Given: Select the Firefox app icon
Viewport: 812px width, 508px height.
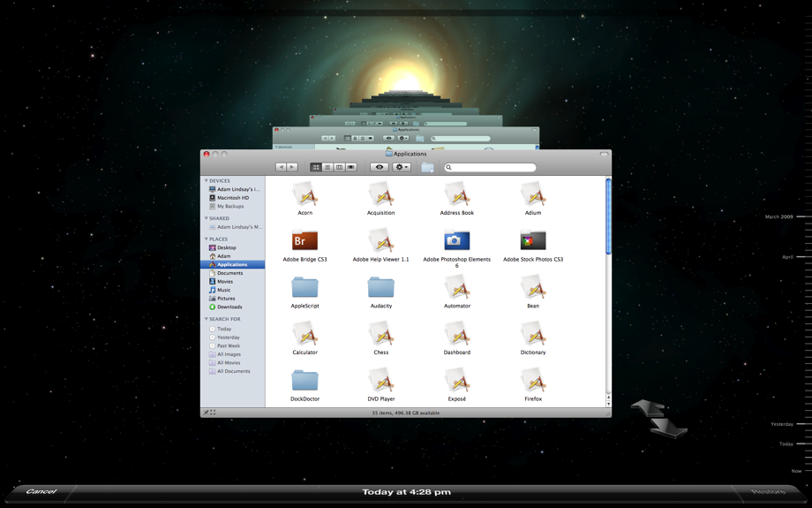Looking at the screenshot, I should [533, 381].
